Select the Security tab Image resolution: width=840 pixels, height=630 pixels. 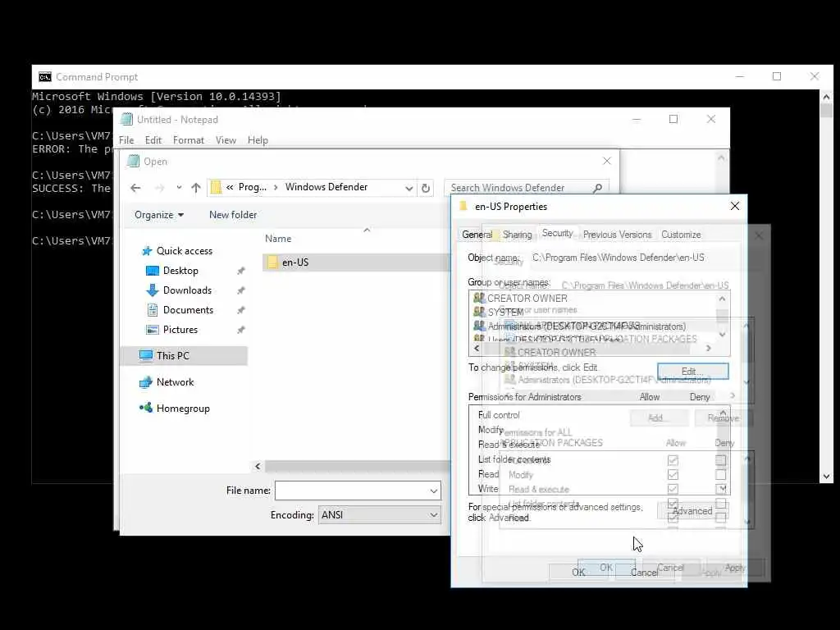point(557,233)
